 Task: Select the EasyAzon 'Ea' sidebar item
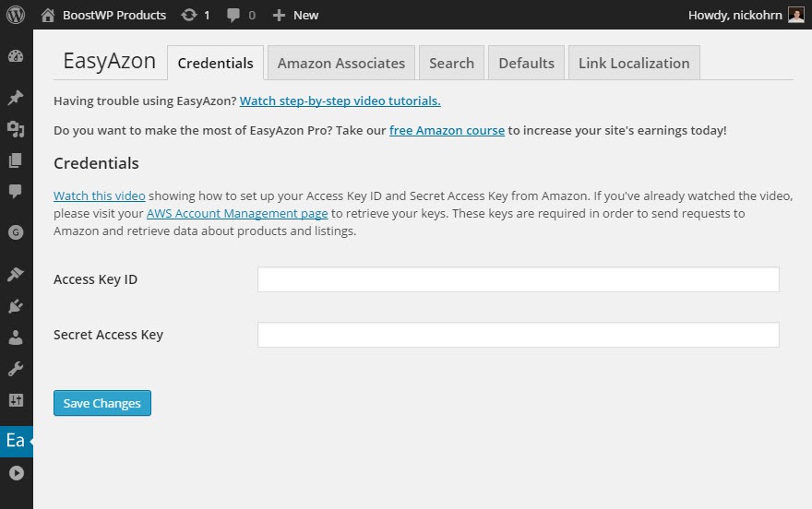point(17,442)
